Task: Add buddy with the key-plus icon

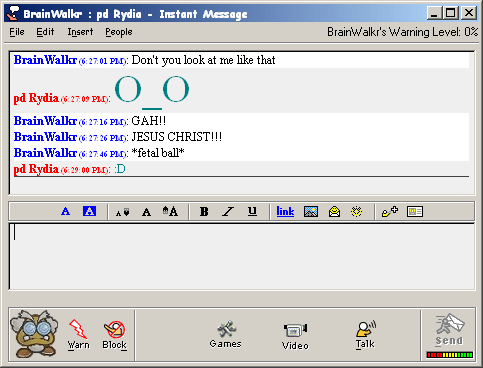Action: click(x=390, y=211)
